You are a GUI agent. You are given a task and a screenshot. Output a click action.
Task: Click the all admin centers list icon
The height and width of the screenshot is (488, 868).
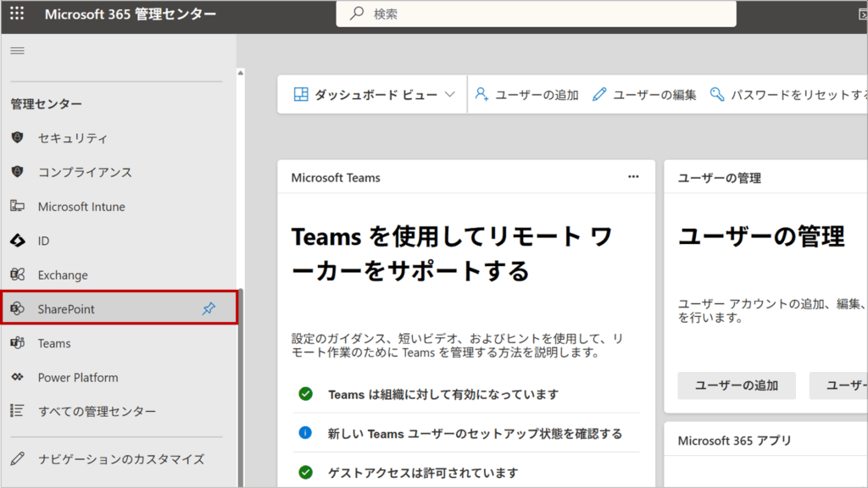[17, 411]
